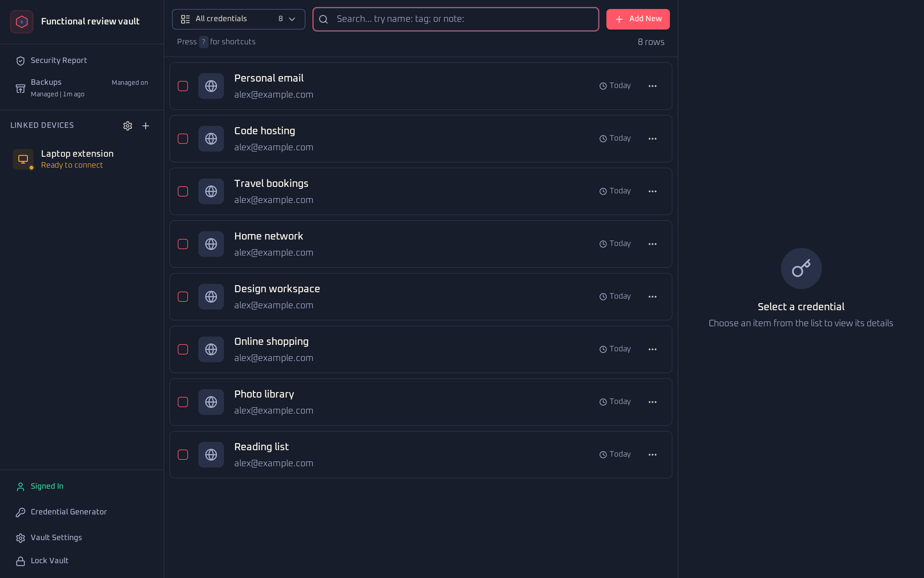Expand the All credentials filter dropdown
The height and width of the screenshot is (578, 924).
(239, 19)
